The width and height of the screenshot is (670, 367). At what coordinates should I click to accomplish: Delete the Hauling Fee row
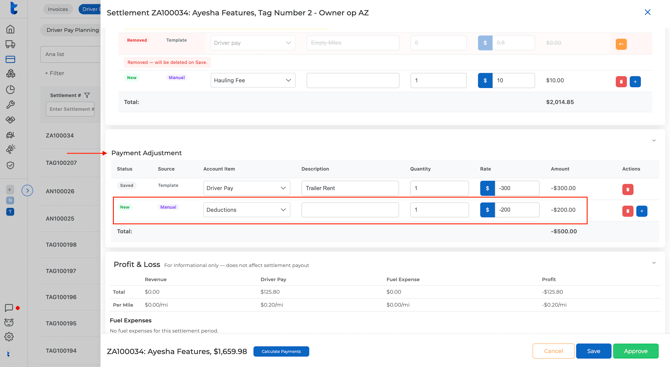point(621,81)
